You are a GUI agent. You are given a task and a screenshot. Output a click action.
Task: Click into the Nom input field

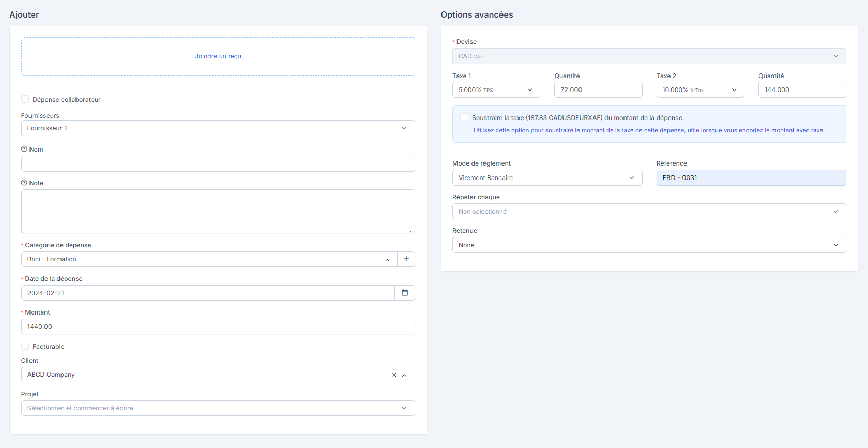tap(218, 164)
